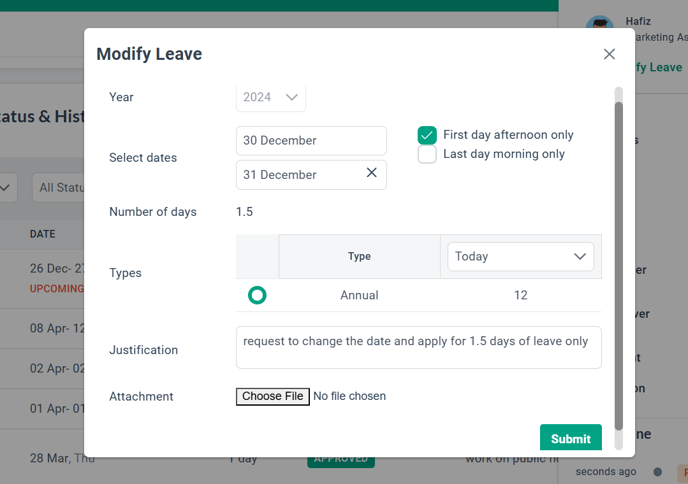Clear the 31 December end date
The width and height of the screenshot is (688, 484).
[371, 173]
